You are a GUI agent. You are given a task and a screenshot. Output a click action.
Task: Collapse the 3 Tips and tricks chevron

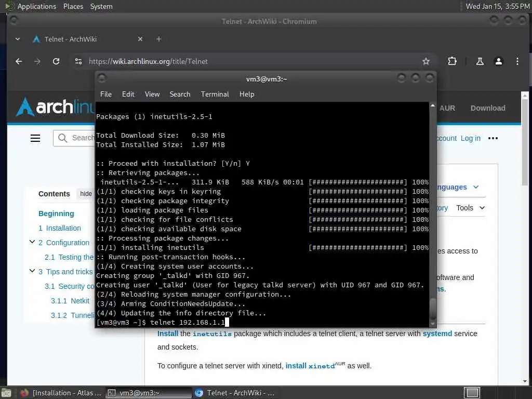click(32, 271)
